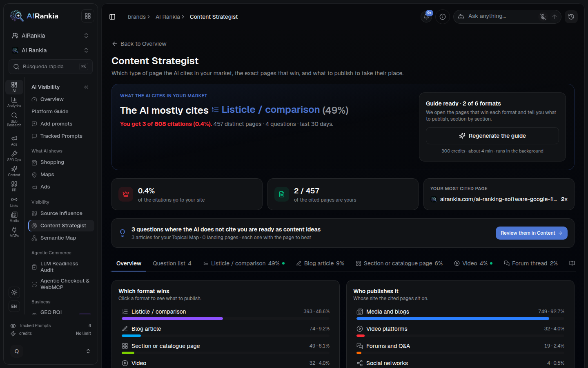Switch to the Video 4% tab
The image size is (588, 368).
(473, 263)
